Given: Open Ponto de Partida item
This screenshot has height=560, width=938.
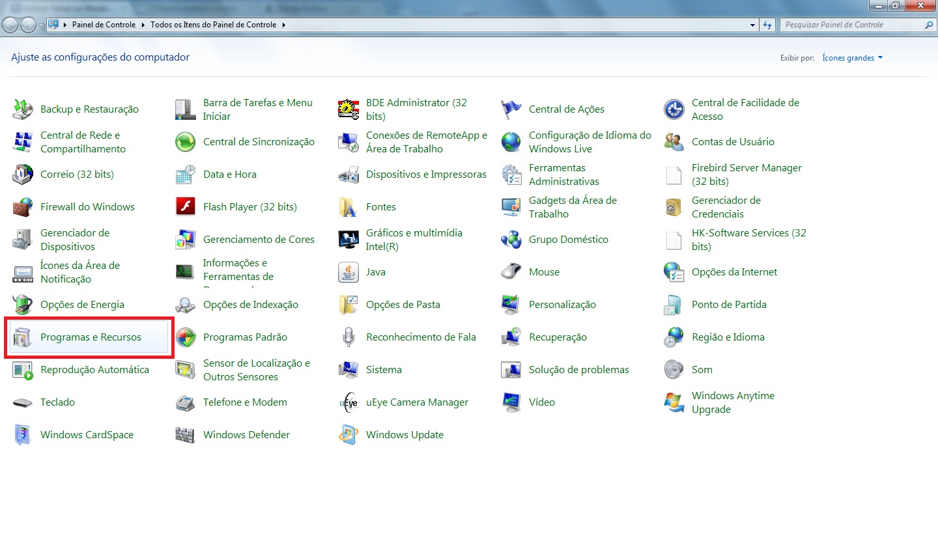Looking at the screenshot, I should (729, 305).
